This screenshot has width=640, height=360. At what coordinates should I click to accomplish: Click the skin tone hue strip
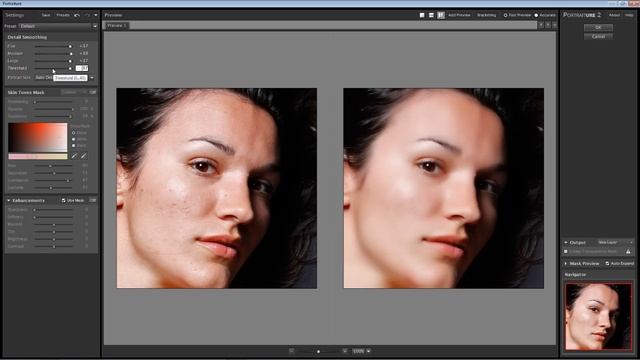38,156
